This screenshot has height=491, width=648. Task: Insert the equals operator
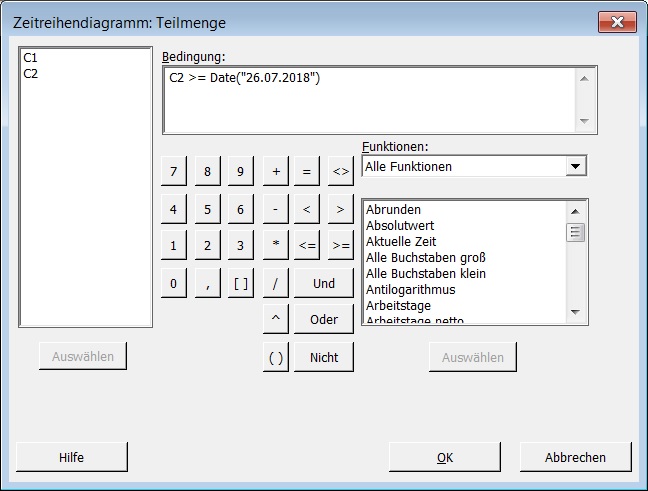[307, 171]
